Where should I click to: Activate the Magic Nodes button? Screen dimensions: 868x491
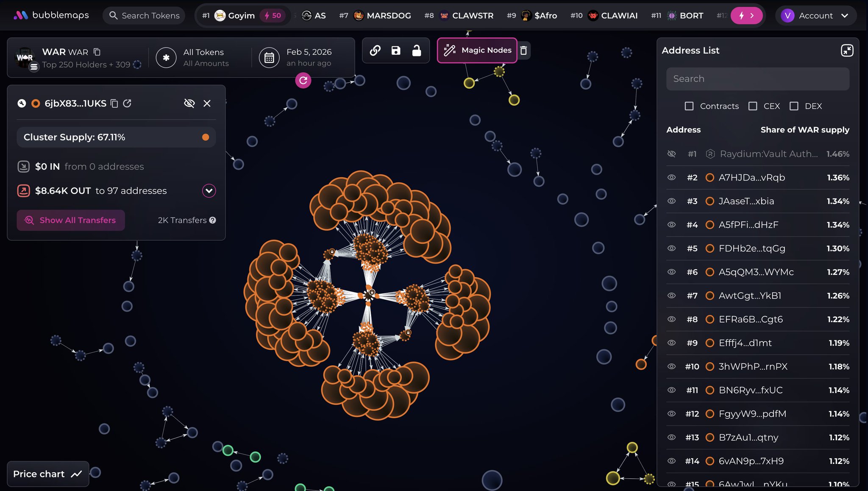477,50
